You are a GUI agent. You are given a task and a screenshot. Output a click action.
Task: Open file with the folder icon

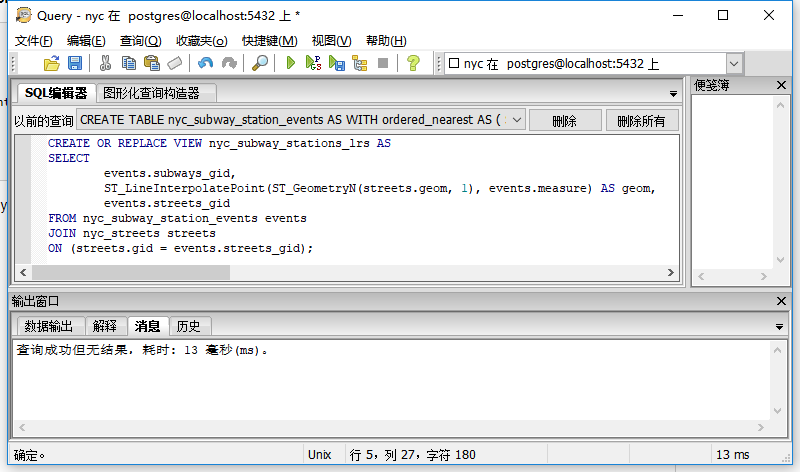[x=52, y=63]
